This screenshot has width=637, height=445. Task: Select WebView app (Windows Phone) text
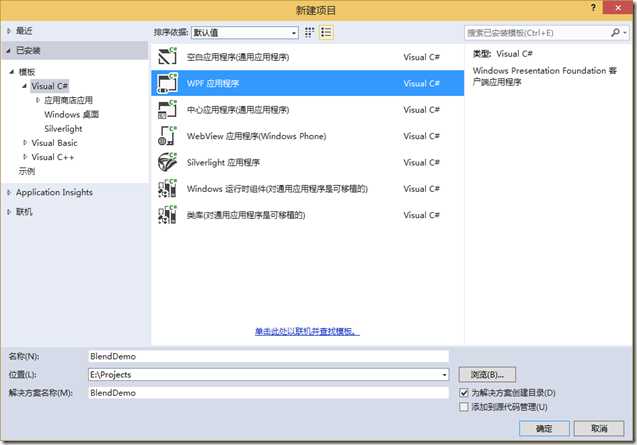(256, 136)
